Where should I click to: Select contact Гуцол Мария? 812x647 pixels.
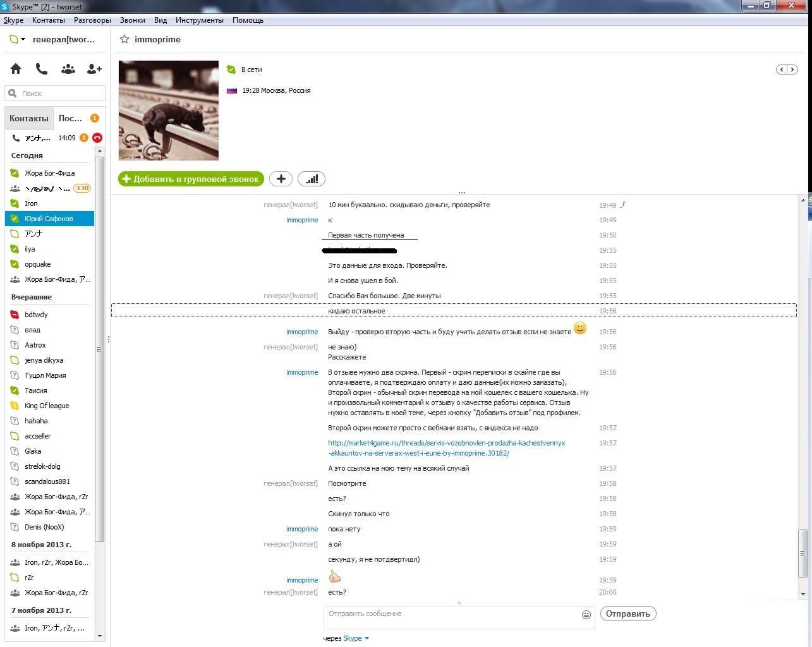point(49,375)
